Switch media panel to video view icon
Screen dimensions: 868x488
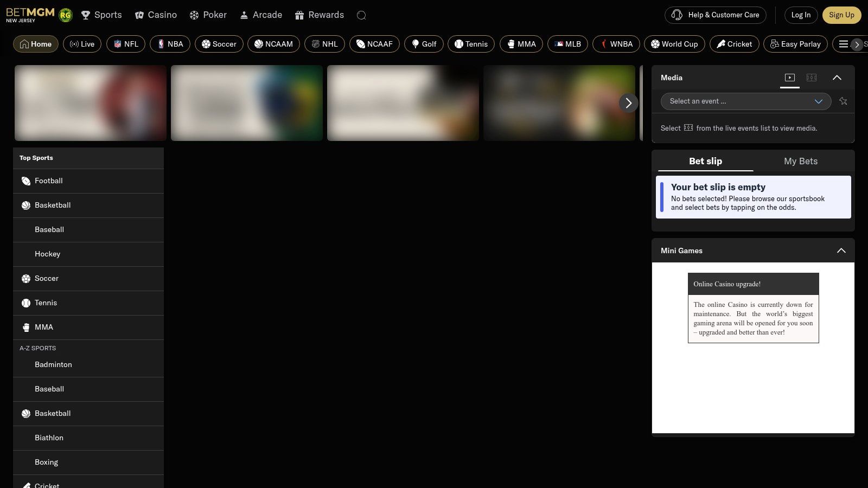pyautogui.click(x=790, y=78)
